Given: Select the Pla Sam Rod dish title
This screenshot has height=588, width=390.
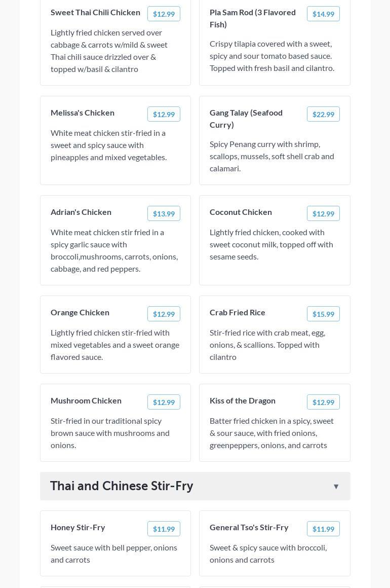Looking at the screenshot, I should [253, 18].
